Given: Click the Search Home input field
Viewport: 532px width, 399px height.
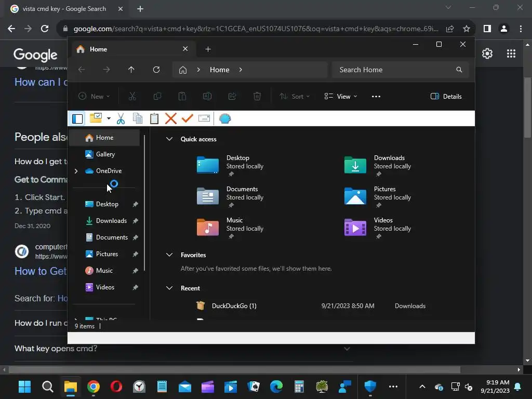Looking at the screenshot, I should tap(401, 70).
